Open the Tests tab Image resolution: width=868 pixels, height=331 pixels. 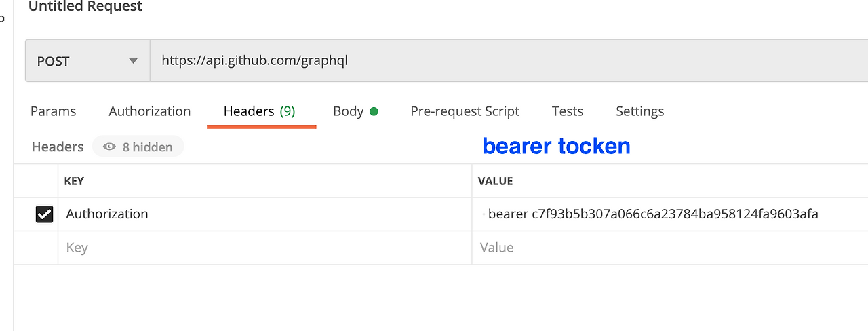(568, 111)
